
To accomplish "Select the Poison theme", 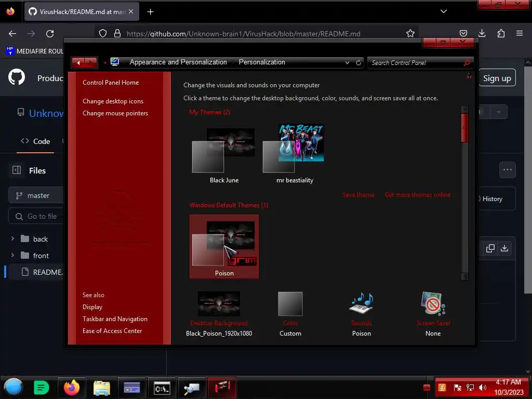I will pyautogui.click(x=224, y=247).
